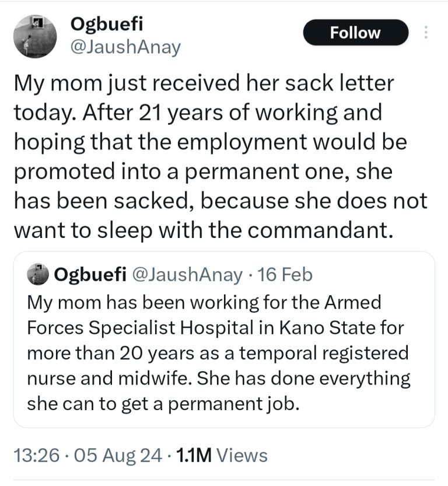
Task: Click the main Ogbuefi profile avatar
Action: point(34,35)
